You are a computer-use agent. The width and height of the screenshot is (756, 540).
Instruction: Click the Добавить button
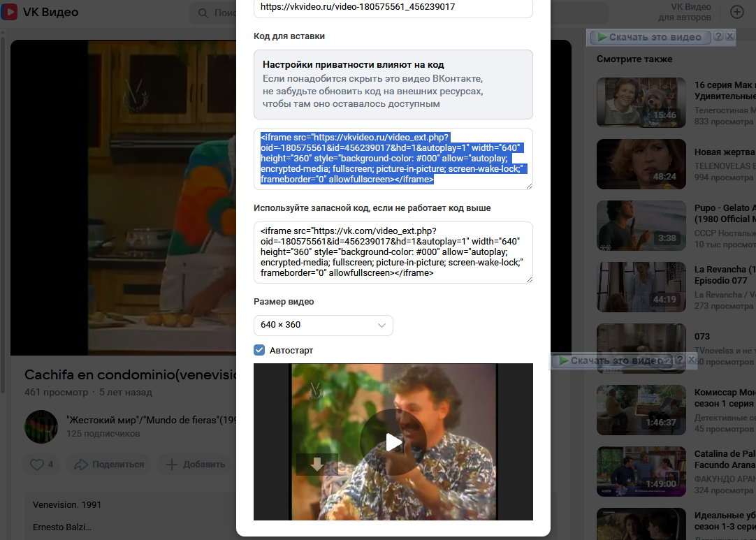[x=195, y=464]
